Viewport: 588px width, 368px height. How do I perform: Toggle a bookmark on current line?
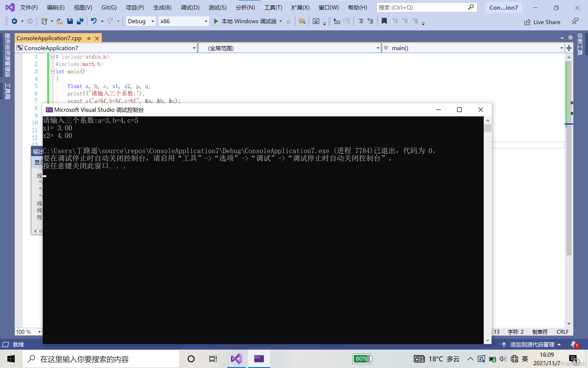[384, 21]
